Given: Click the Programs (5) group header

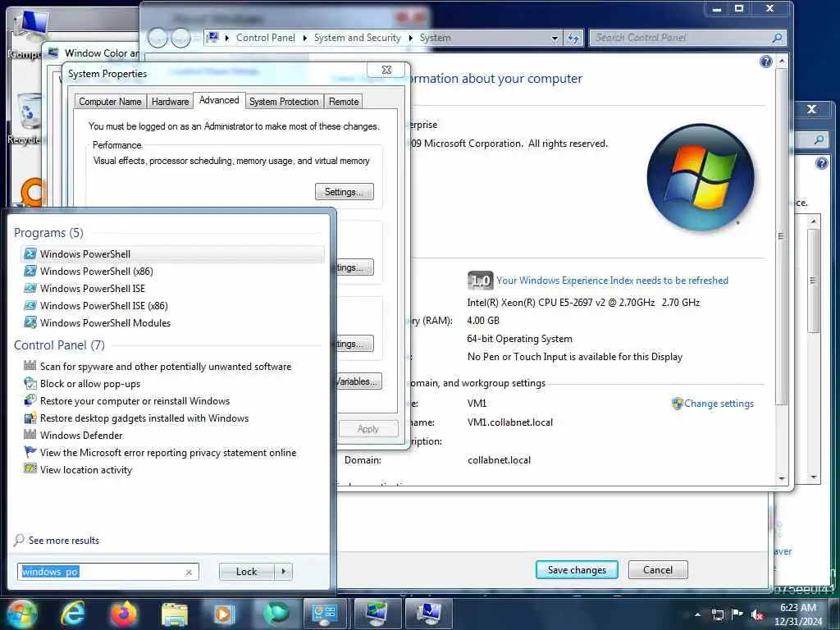Looking at the screenshot, I should (48, 232).
